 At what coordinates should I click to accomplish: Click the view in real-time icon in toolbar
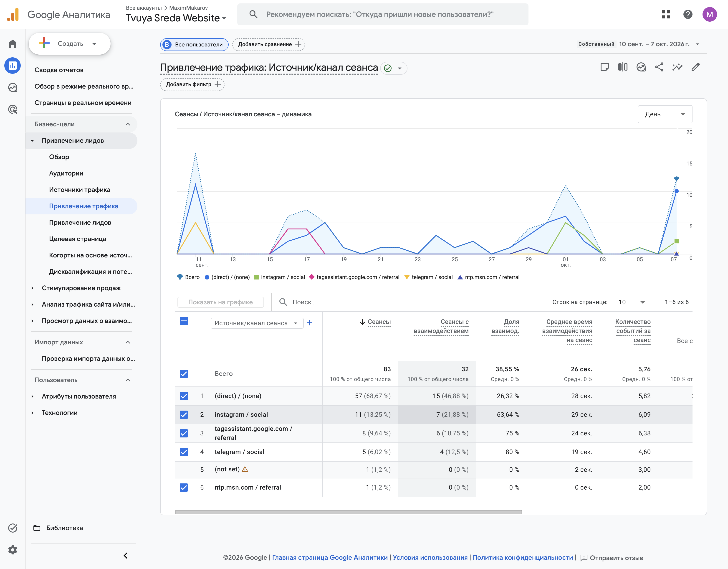click(641, 67)
